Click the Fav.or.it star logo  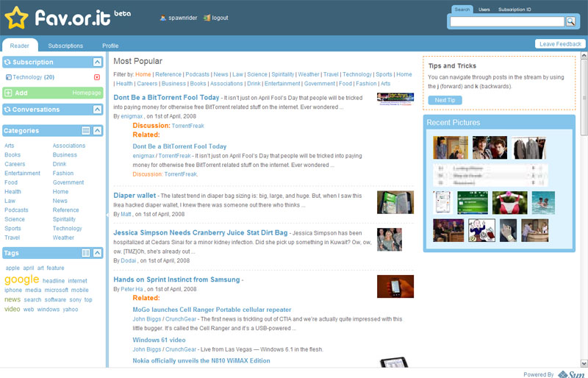pos(16,18)
